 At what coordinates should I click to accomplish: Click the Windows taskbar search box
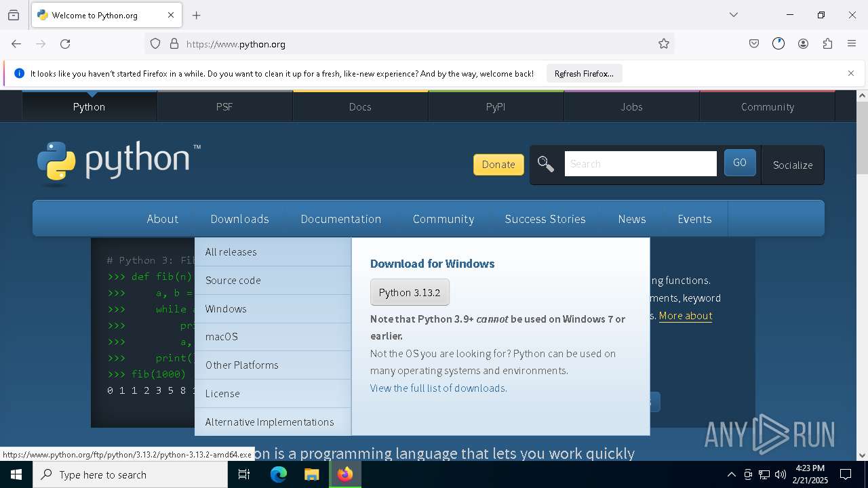pyautogui.click(x=130, y=474)
